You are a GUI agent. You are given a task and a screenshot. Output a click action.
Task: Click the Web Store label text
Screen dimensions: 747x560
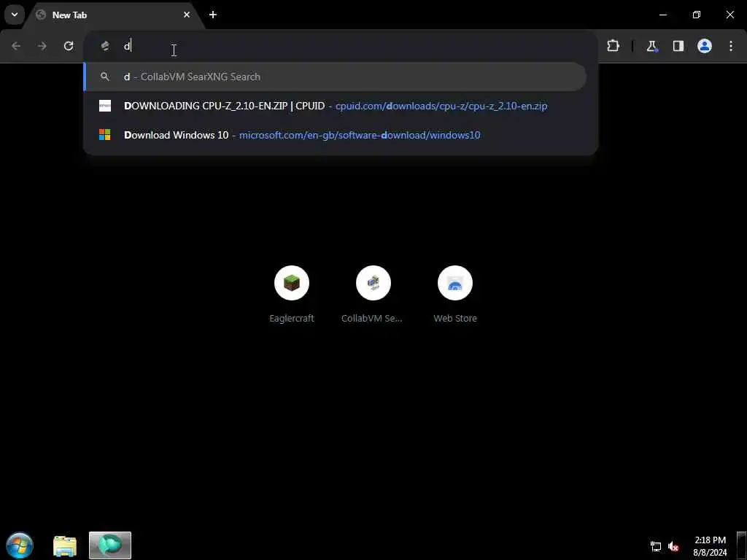coord(455,319)
